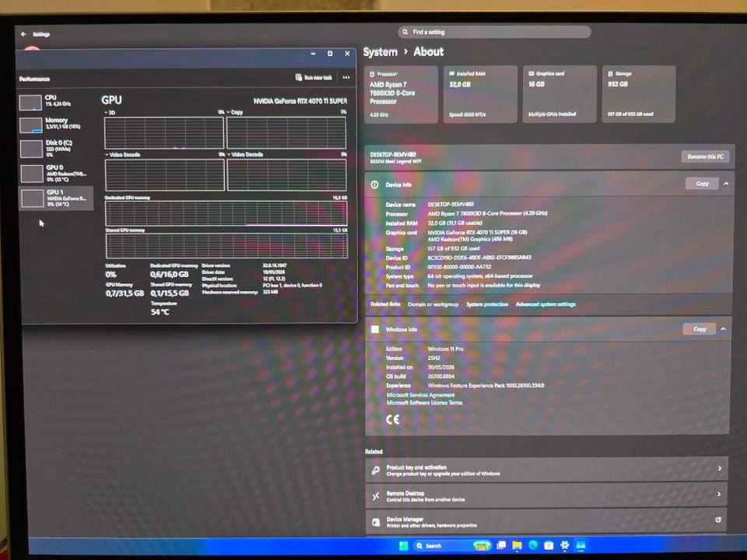Image resolution: width=747 pixels, height=560 pixels.
Task: Copy the Device info details
Action: [x=702, y=184]
